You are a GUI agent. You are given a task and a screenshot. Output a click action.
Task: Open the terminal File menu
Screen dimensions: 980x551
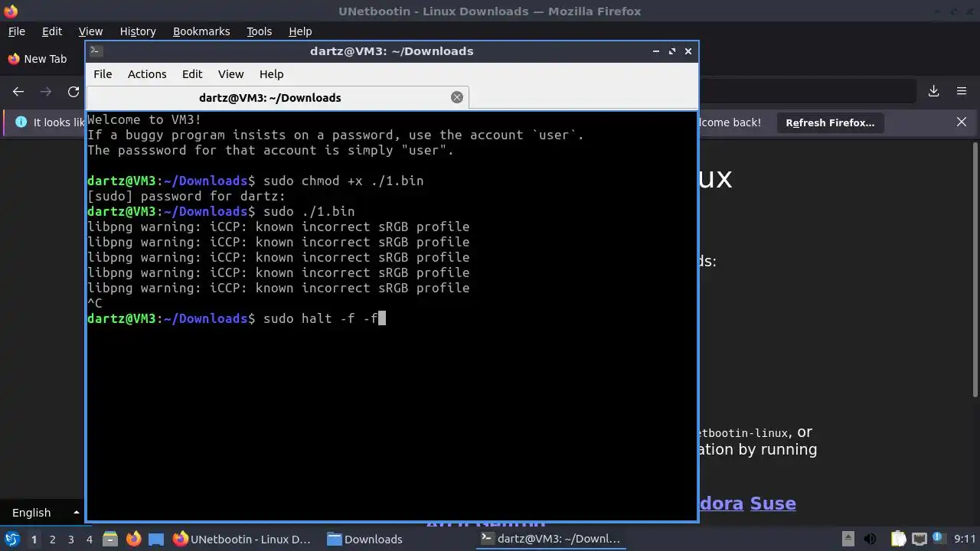tap(103, 74)
